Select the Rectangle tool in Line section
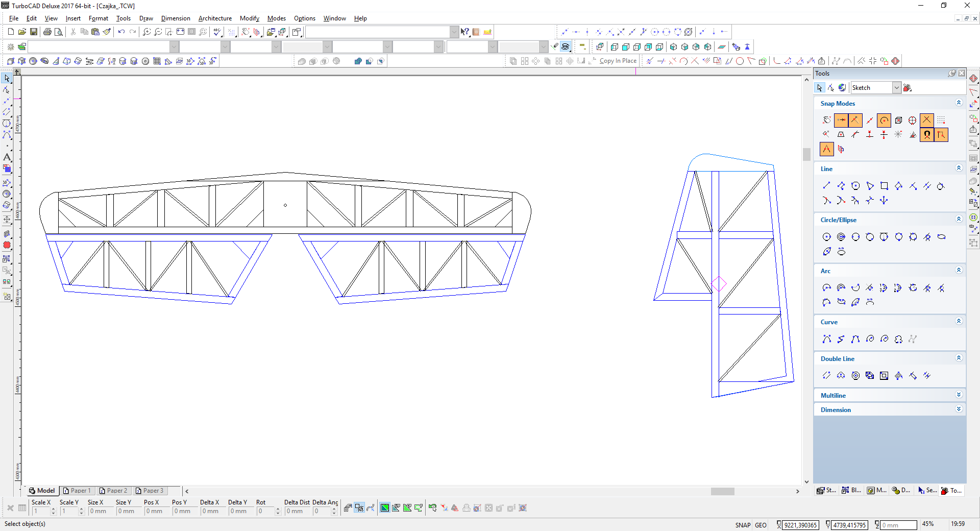The image size is (980, 531). [884, 186]
